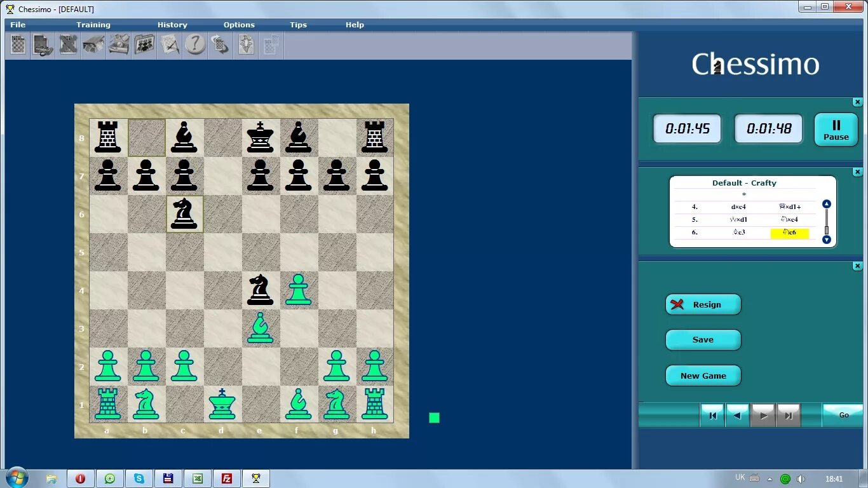Select the black knight on e4
The width and height of the screenshot is (868, 488).
click(x=261, y=290)
